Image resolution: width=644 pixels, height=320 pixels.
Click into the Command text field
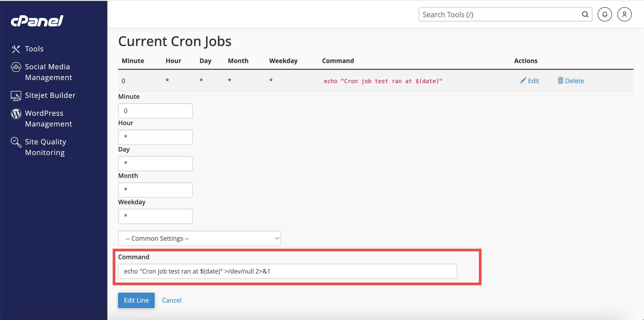pyautogui.click(x=287, y=271)
